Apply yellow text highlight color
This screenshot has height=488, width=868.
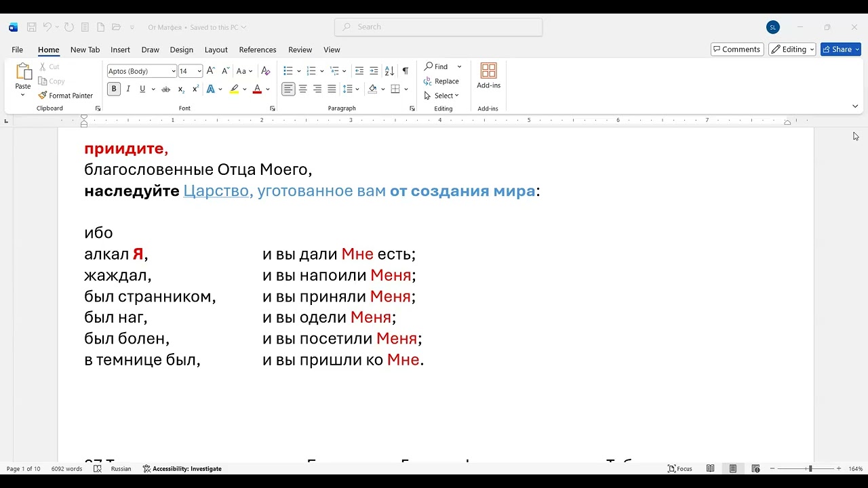pos(234,89)
